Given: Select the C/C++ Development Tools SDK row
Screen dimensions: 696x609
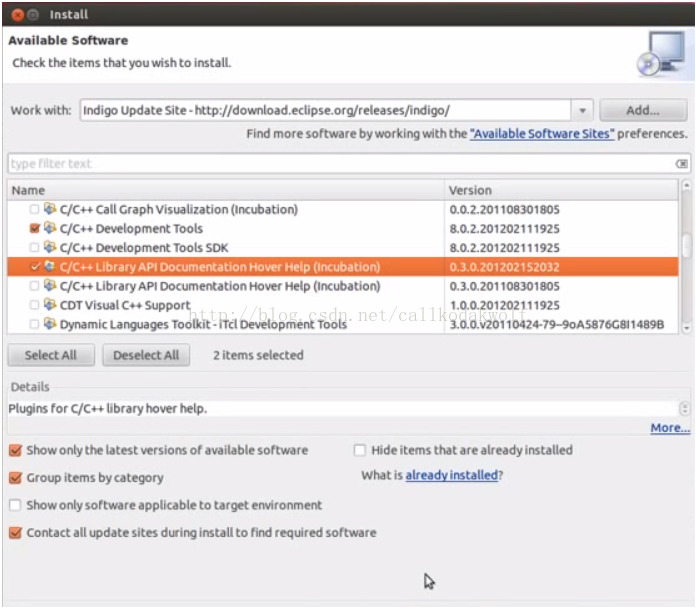Looking at the screenshot, I should [343, 248].
